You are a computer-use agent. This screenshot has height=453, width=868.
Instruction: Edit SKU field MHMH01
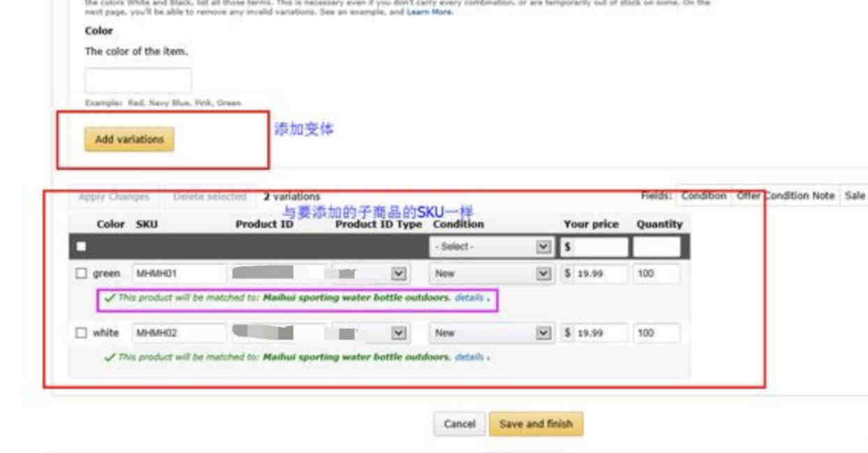(179, 273)
